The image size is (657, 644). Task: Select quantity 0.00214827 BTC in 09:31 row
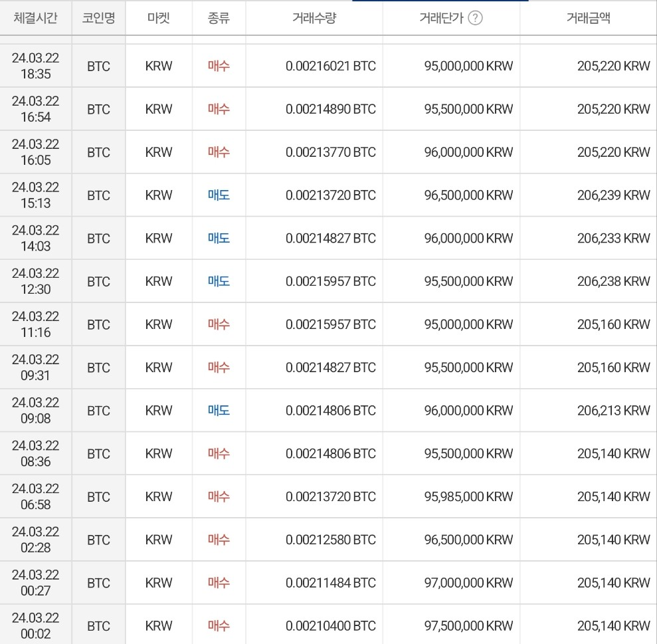point(331,368)
